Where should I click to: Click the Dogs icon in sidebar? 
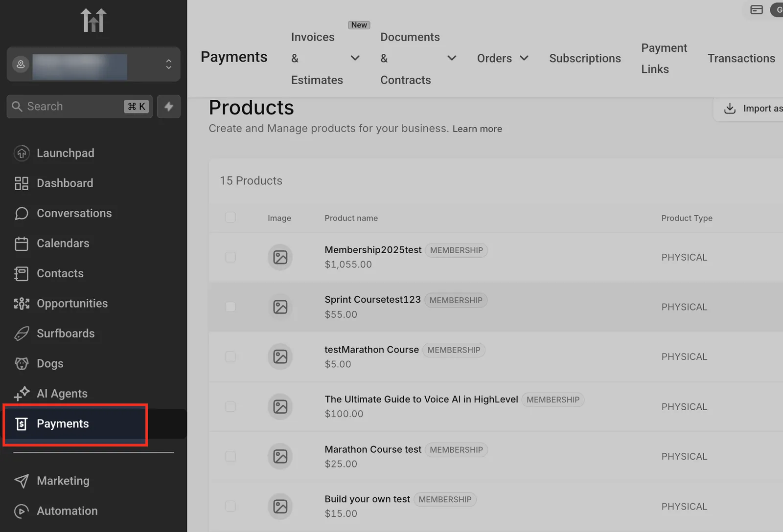[x=22, y=364]
